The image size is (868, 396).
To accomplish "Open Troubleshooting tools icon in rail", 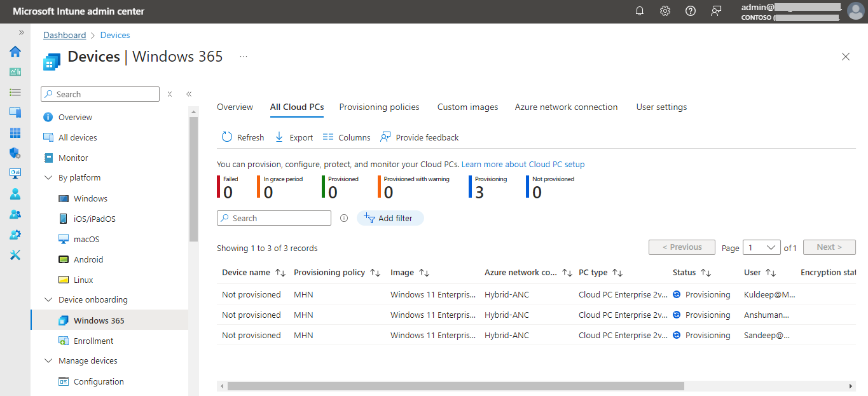I will click(x=15, y=255).
